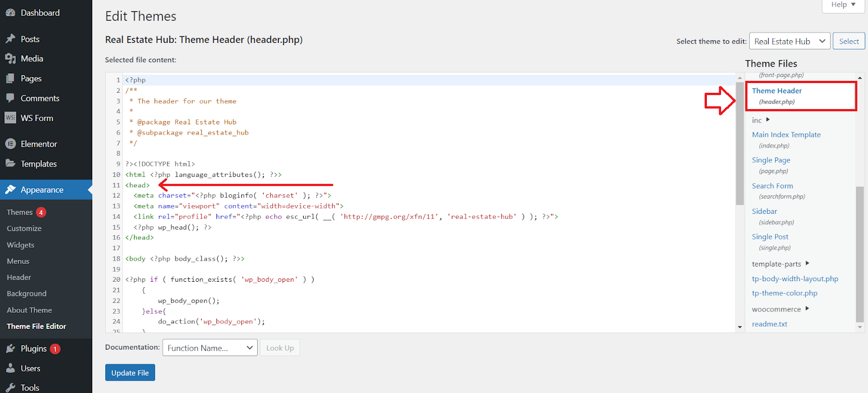Screen dimensions: 868x393
Task: Click the body_class() code line
Action: click(x=185, y=259)
